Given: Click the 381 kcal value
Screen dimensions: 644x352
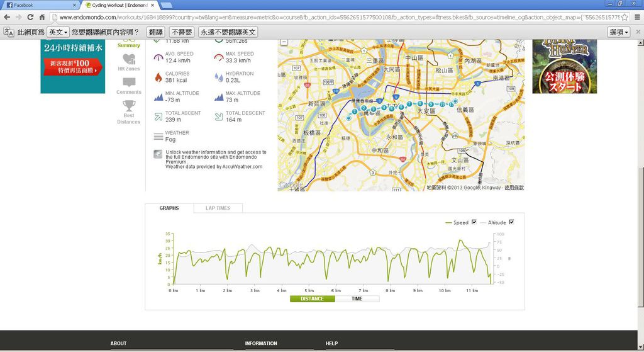Looking at the screenshot, I should 176,80.
